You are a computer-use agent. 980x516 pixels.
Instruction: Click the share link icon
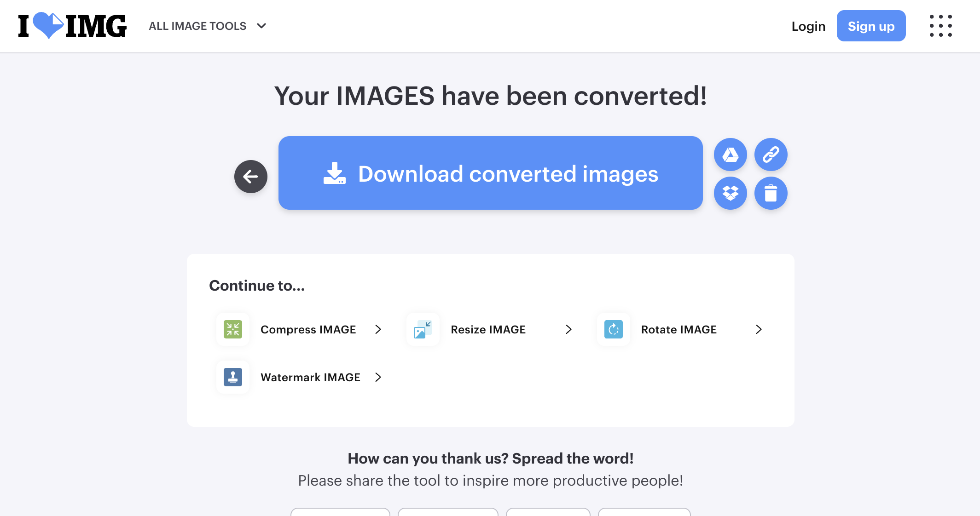(771, 155)
